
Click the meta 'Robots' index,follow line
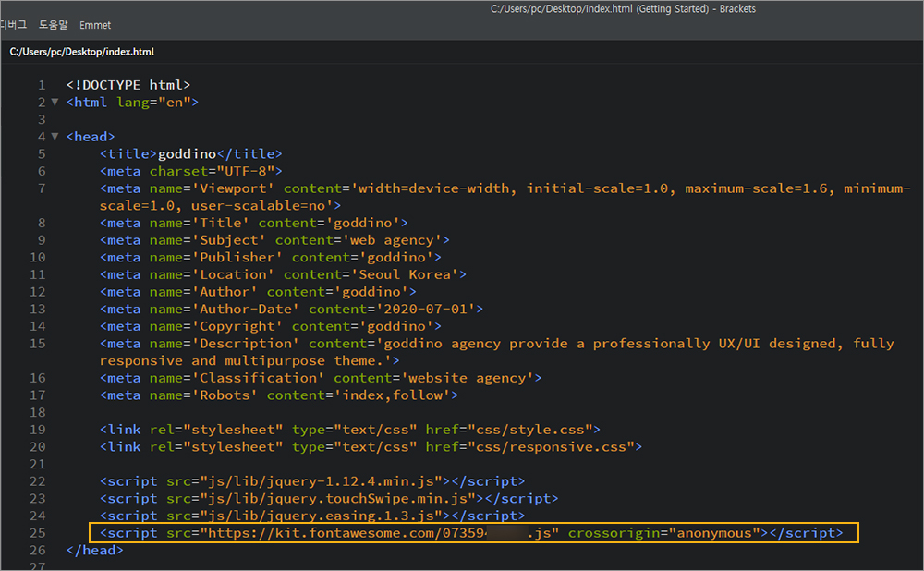coord(279,395)
